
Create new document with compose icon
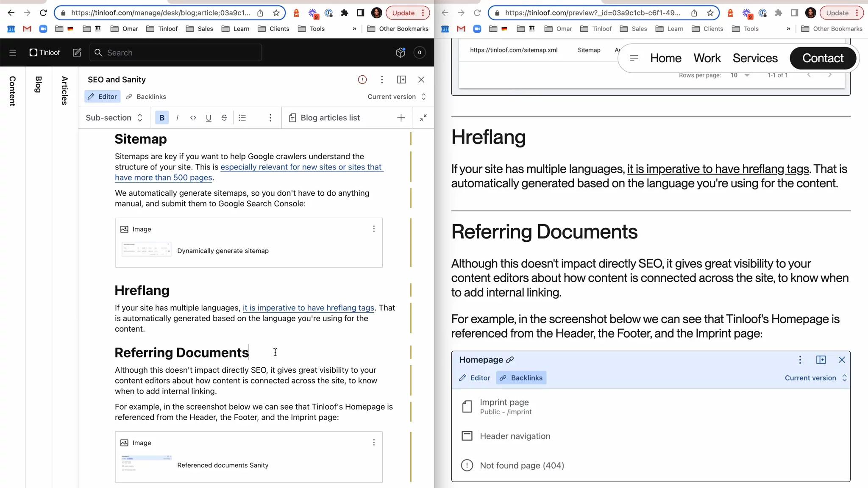[77, 53]
